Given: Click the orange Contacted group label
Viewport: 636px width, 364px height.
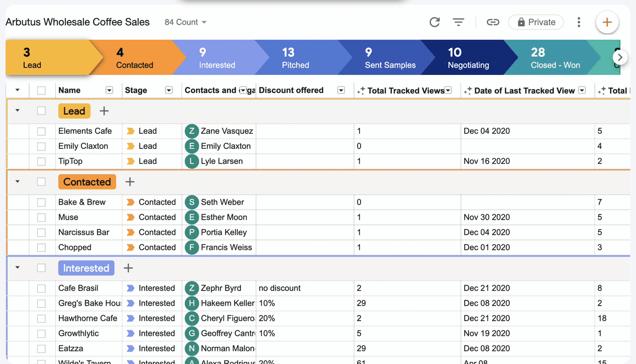Looking at the screenshot, I should 87,182.
